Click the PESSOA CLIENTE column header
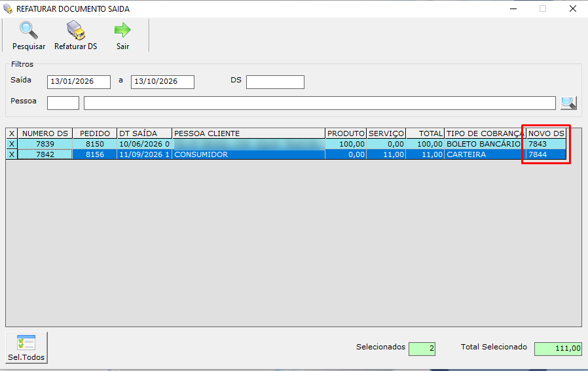The width and height of the screenshot is (588, 371). [248, 133]
